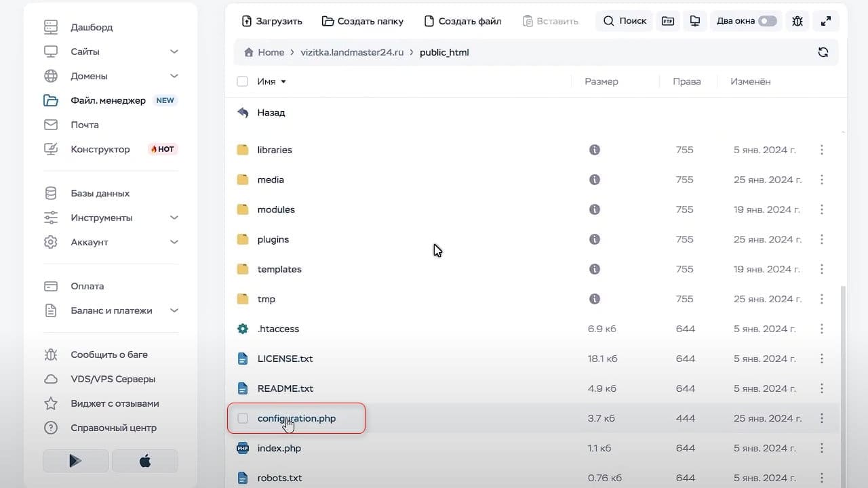Expand the Домены sidebar section
This screenshot has width=868, height=488.
point(174,76)
